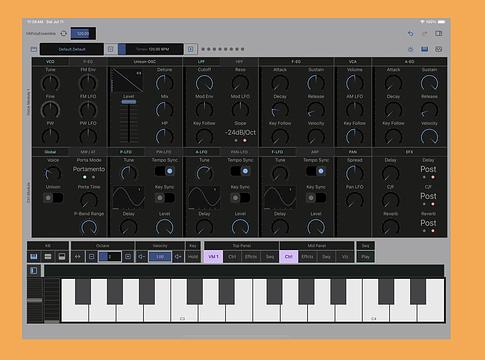The height and width of the screenshot is (360, 485).
Task: Toggle Key Sync in the F-LFO section
Action: point(316,198)
